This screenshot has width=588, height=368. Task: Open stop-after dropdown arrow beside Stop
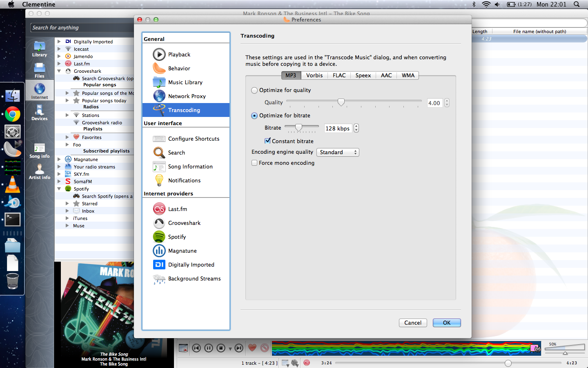click(230, 349)
